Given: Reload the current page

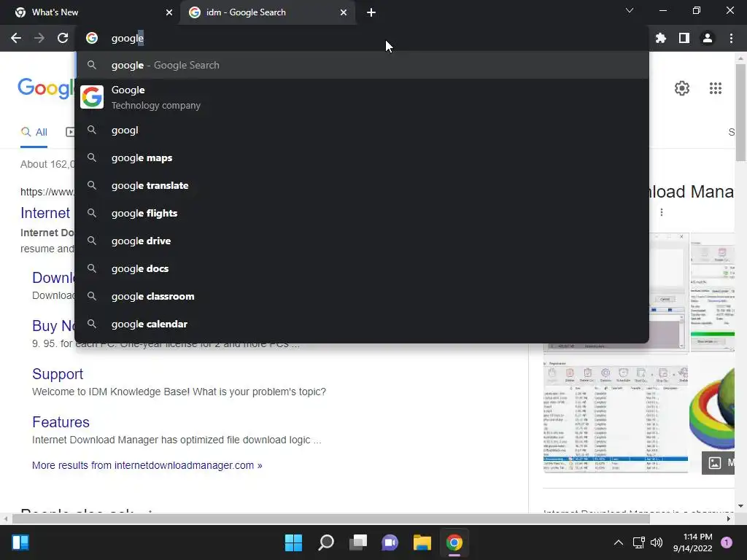Looking at the screenshot, I should click(x=63, y=38).
